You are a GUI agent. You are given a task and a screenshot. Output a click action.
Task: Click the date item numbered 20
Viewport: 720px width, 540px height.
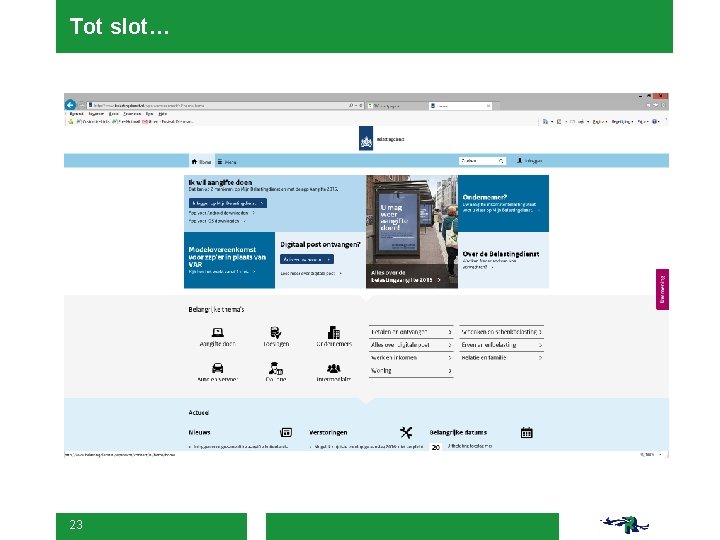436,447
